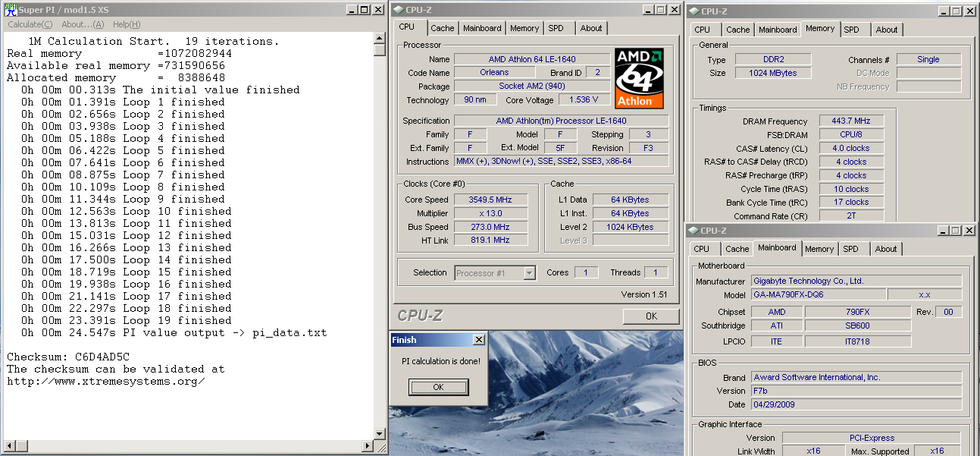980x456 pixels.
Task: Click the Command Rate value 2T
Action: [x=851, y=216]
